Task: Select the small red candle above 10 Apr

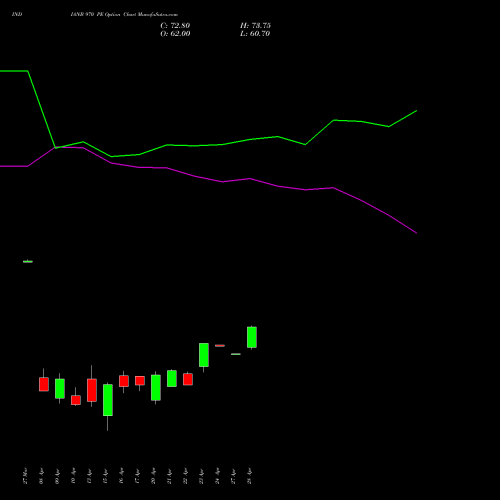Action: tap(76, 400)
